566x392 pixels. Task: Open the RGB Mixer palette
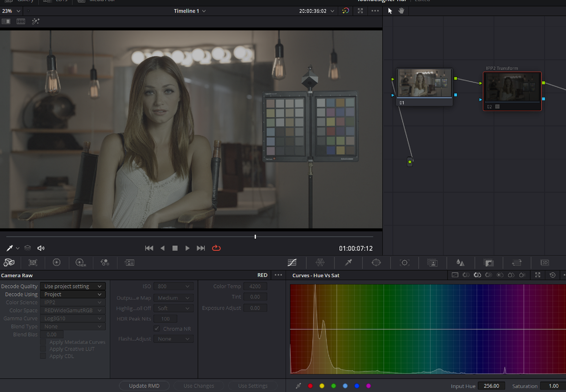[x=105, y=263]
